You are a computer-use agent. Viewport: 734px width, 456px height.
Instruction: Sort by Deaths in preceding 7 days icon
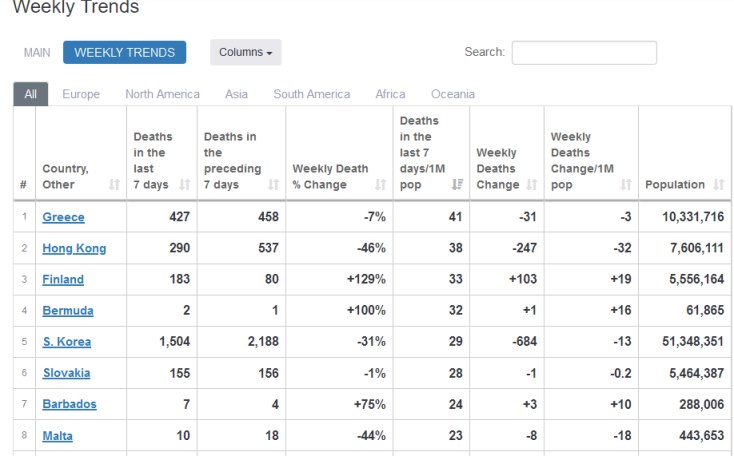click(x=273, y=185)
